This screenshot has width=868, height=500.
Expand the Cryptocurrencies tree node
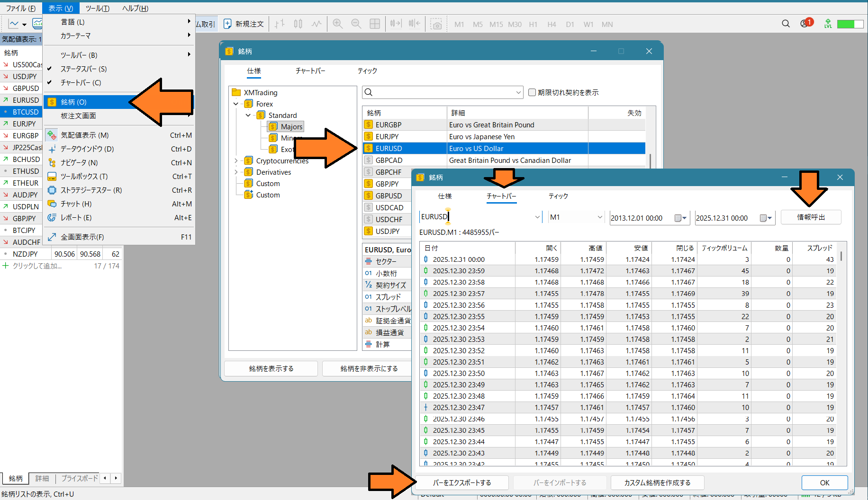click(236, 161)
